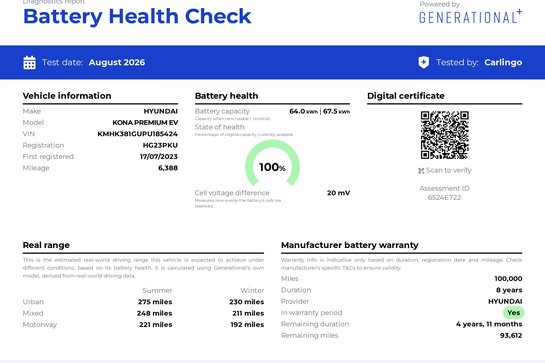Click the August 2026 test date
The image size is (545, 363).
point(117,63)
